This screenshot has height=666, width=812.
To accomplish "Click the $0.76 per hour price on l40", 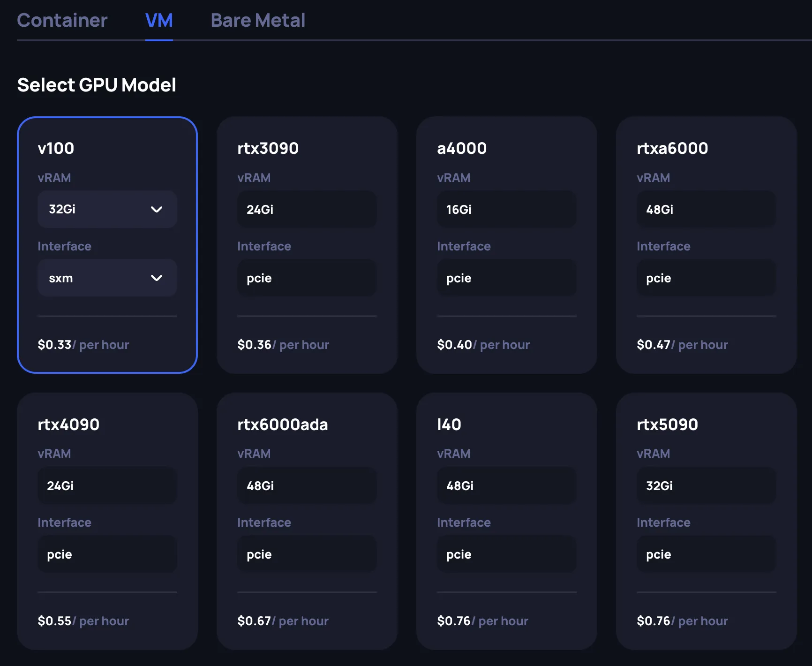I will click(483, 621).
